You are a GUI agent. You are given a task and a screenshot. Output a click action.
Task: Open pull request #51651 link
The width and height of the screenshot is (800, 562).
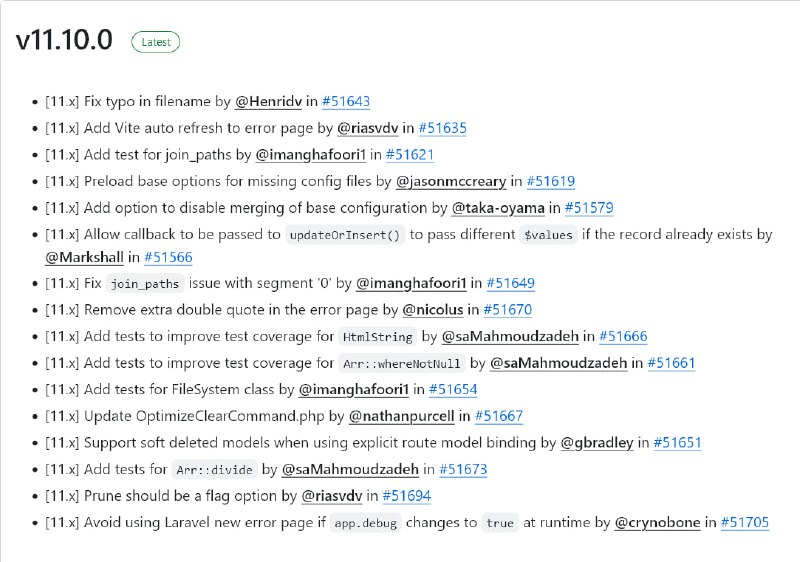pos(677,442)
